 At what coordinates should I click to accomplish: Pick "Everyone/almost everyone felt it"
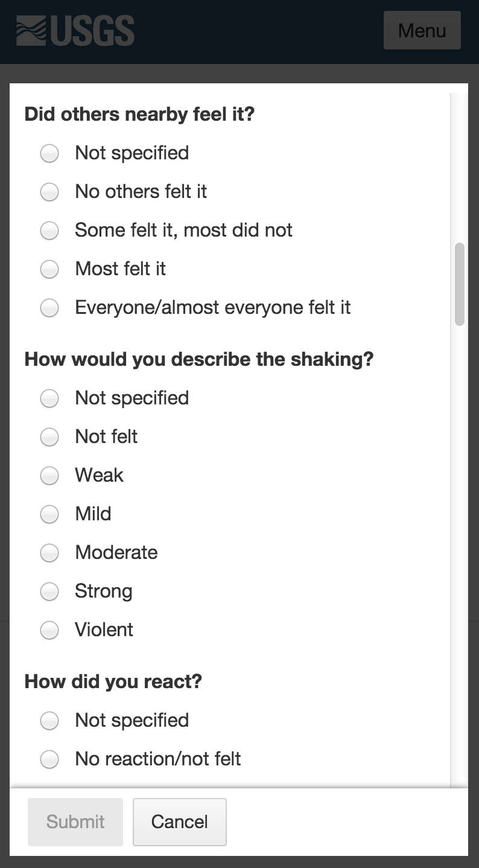click(x=49, y=308)
